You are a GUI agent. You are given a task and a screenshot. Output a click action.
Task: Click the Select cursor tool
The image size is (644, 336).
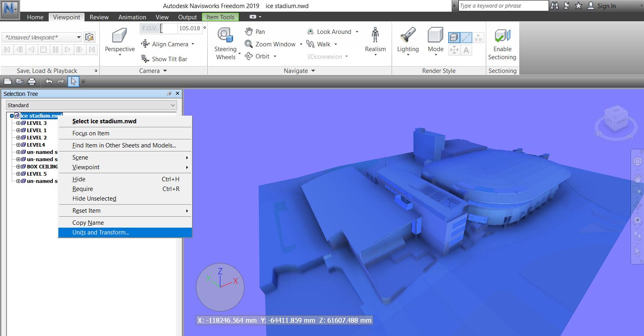click(73, 81)
